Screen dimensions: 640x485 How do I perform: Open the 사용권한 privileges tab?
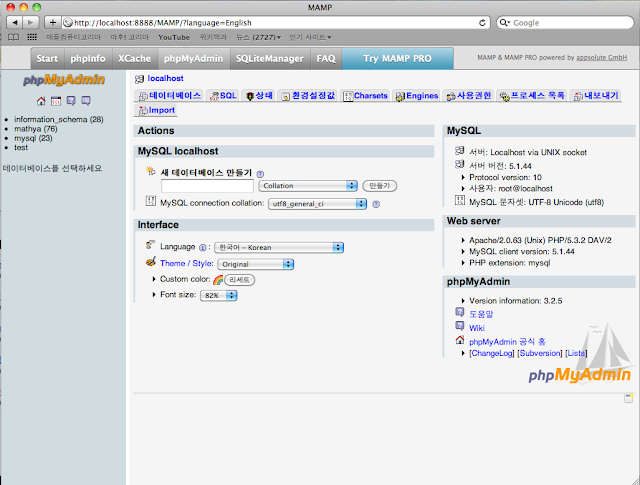(x=469, y=96)
